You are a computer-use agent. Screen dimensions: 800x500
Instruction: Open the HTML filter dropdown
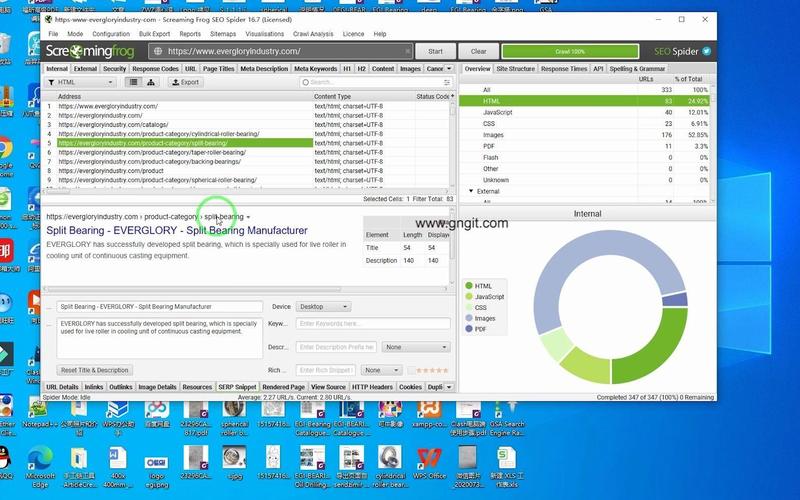point(81,82)
